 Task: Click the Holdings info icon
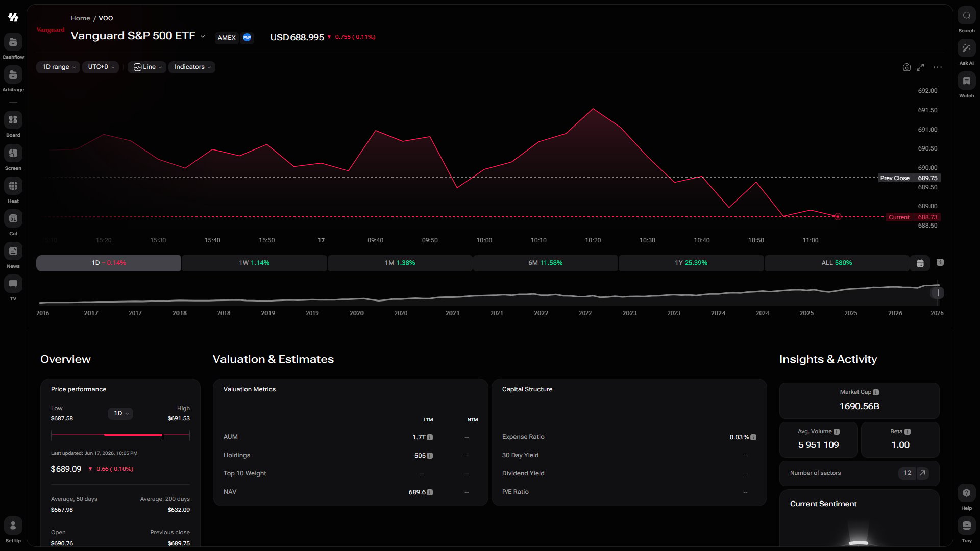tap(430, 456)
